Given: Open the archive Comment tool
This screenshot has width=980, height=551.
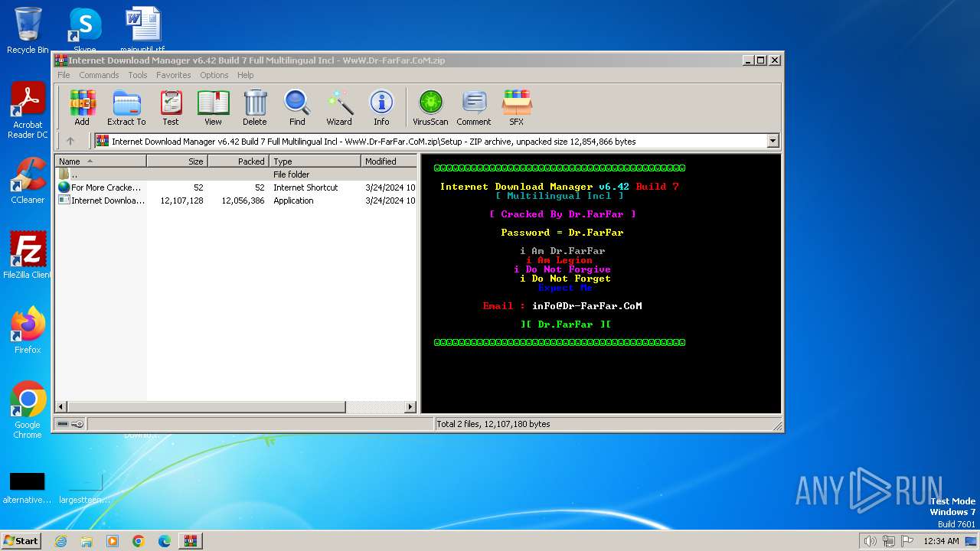Looking at the screenshot, I should (x=474, y=108).
